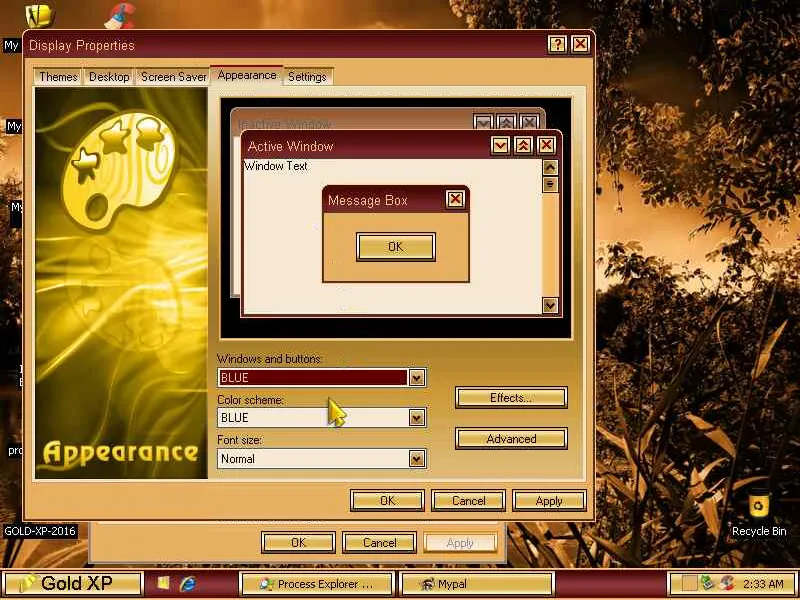Launch Internet Explorer from quick launch

(x=188, y=584)
